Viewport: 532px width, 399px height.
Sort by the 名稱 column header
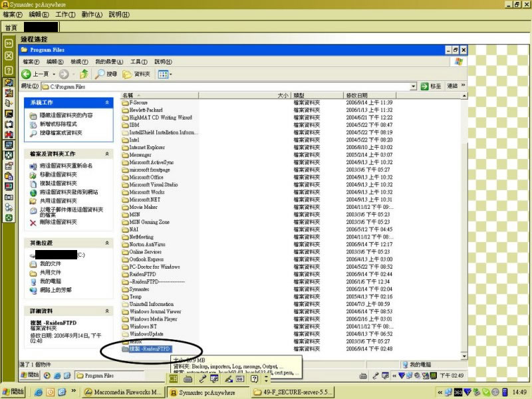point(160,96)
